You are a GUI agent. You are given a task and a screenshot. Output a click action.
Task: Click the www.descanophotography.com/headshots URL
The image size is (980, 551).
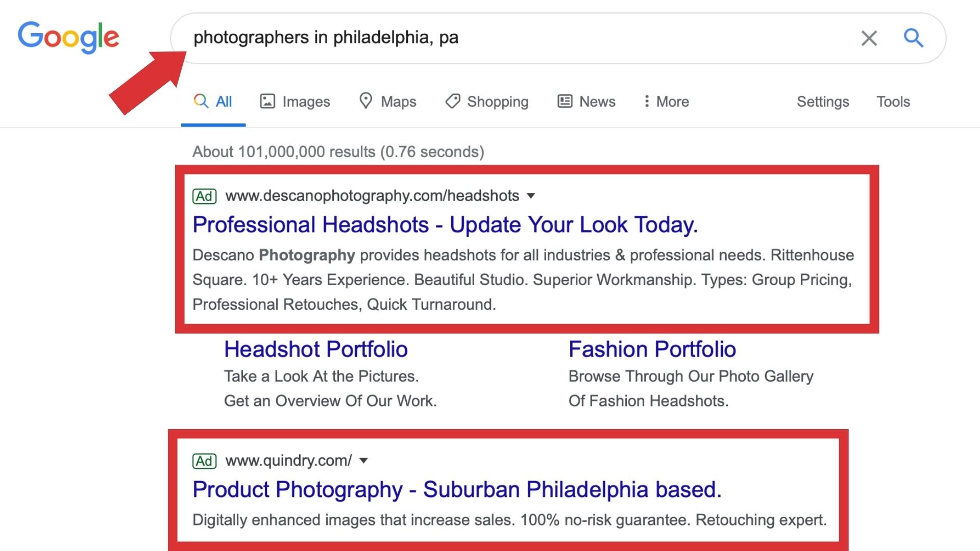click(x=372, y=196)
